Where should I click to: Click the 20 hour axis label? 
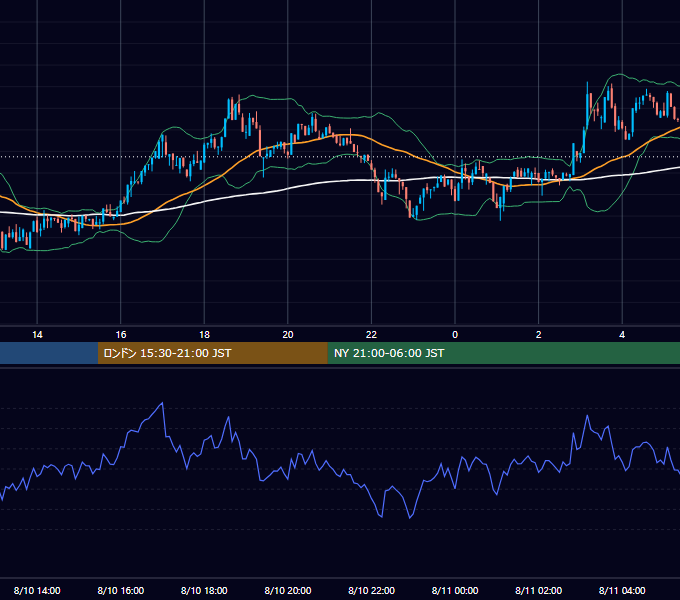coord(288,335)
